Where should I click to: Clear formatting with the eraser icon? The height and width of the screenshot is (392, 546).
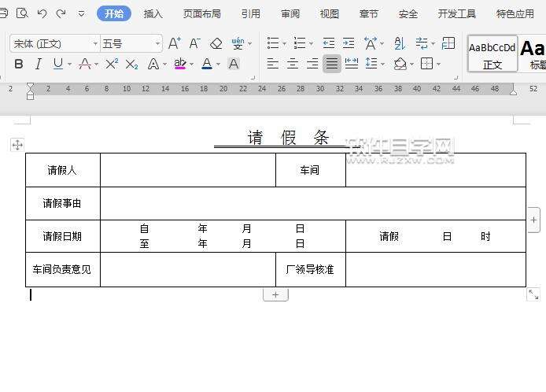pyautogui.click(x=216, y=43)
